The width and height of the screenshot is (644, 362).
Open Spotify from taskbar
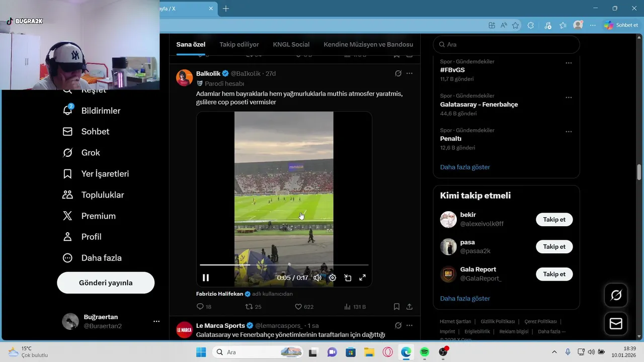click(424, 352)
